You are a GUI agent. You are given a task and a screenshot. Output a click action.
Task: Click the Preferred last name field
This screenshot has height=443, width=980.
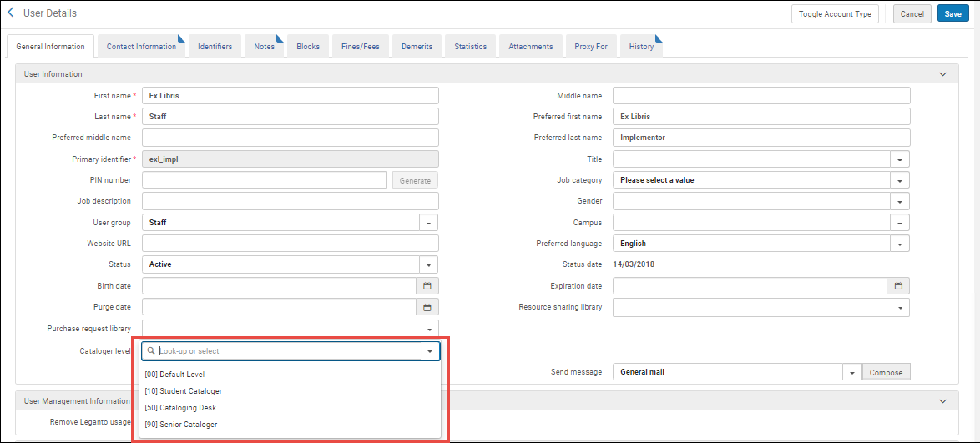click(761, 138)
